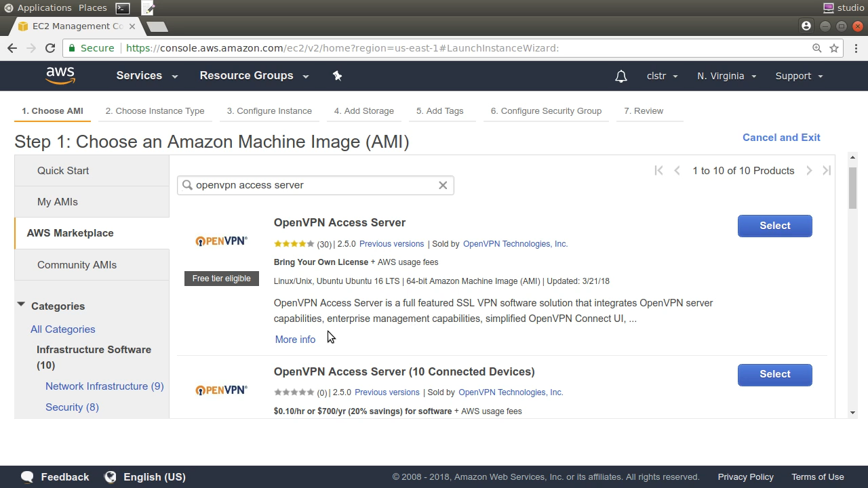The height and width of the screenshot is (488, 868).
Task: Click star rating of OpenVPN Access Server
Action: (294, 244)
